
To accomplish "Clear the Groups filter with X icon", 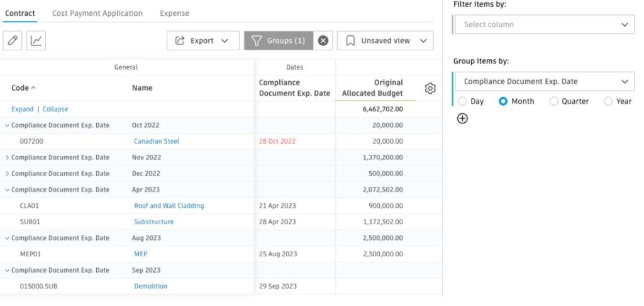I will pos(323,41).
